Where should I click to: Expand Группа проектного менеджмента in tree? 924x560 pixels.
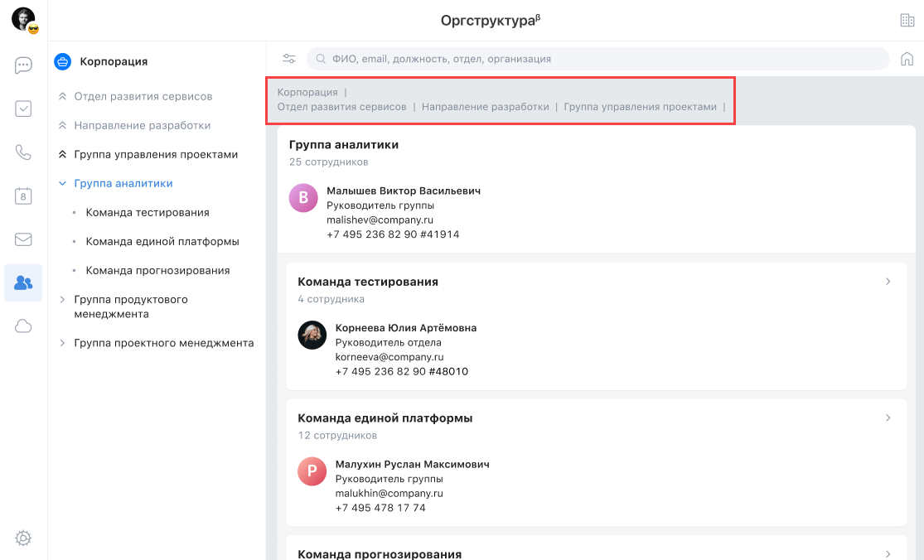pyautogui.click(x=62, y=343)
